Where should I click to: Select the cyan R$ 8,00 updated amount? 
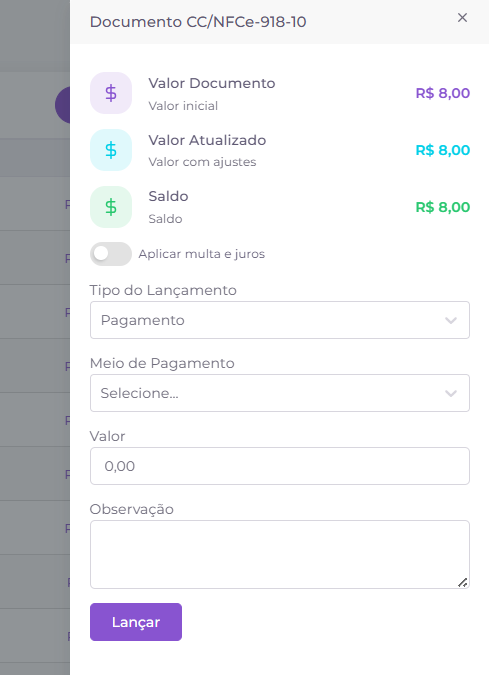[443, 150]
